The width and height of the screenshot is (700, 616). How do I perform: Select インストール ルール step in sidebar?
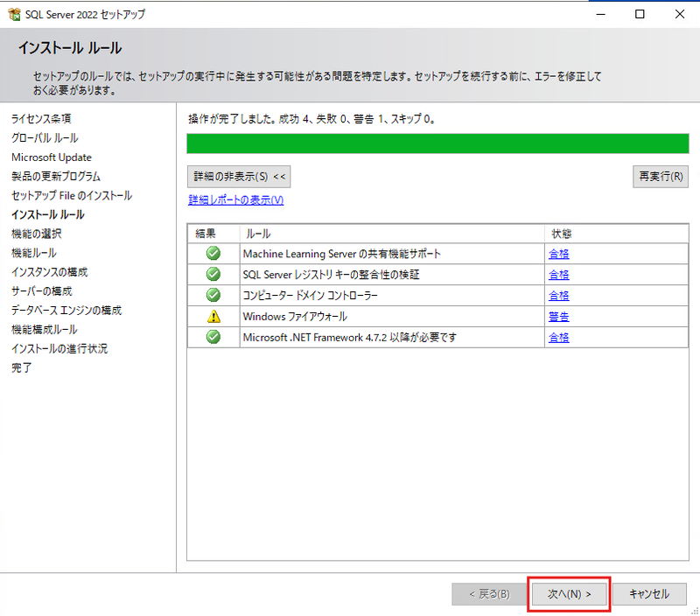pos(48,214)
